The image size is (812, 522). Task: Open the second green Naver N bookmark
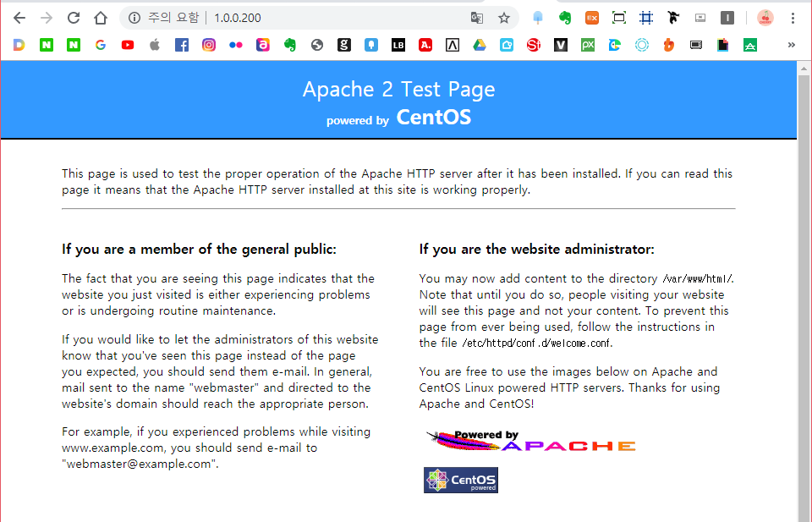(74, 45)
